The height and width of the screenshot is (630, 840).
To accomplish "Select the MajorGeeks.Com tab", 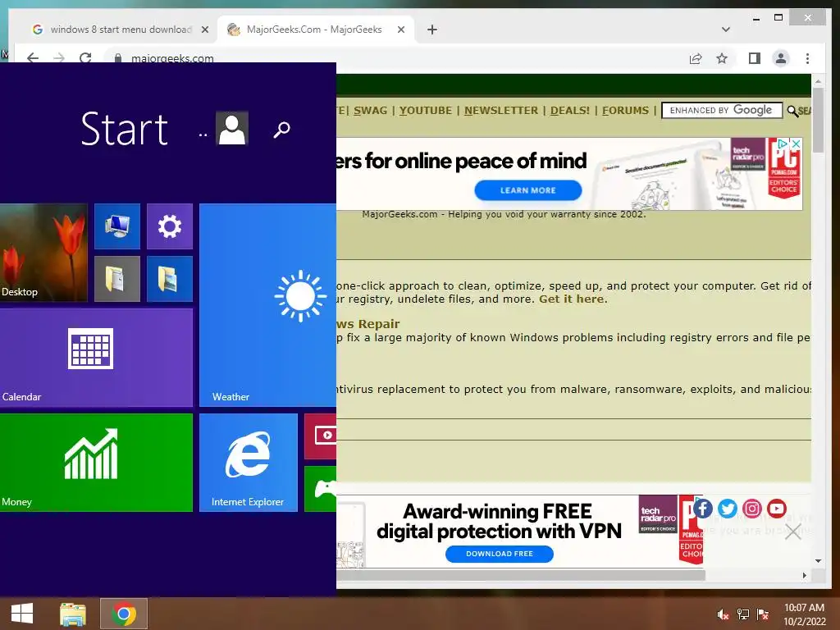I will pyautogui.click(x=314, y=30).
